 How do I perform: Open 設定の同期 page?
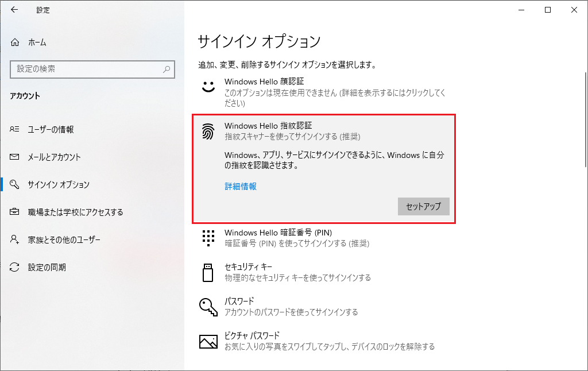(x=47, y=268)
